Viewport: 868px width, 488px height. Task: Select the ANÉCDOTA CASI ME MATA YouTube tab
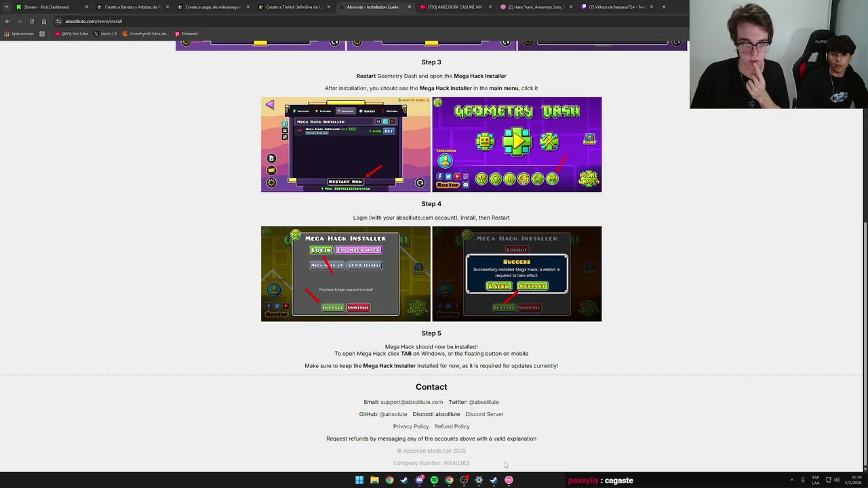[x=455, y=7]
